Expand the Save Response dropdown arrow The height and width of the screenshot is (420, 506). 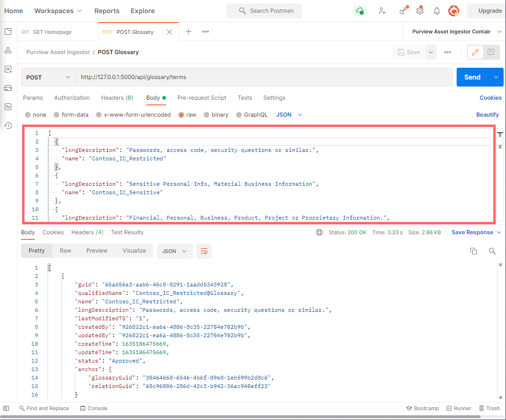point(499,232)
